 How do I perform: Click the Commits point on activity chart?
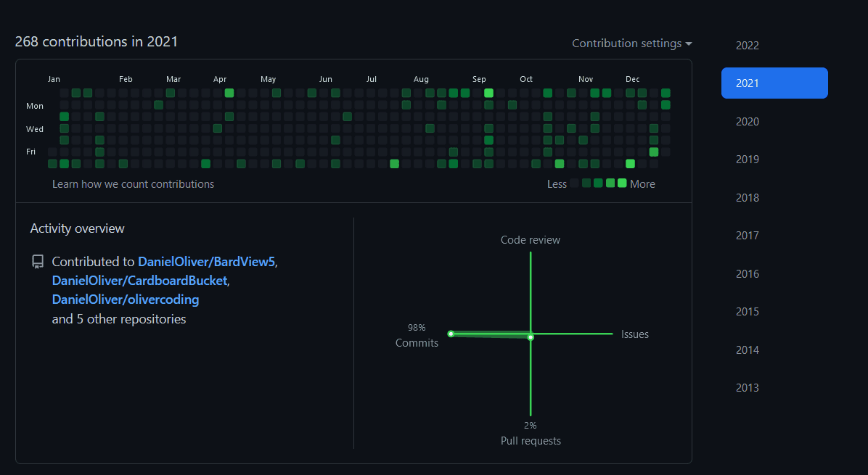(451, 334)
